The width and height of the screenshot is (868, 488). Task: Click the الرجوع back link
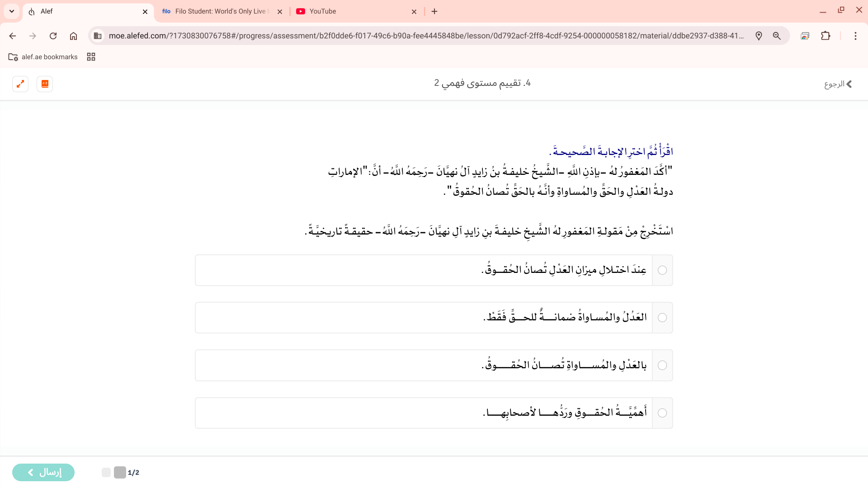point(838,84)
